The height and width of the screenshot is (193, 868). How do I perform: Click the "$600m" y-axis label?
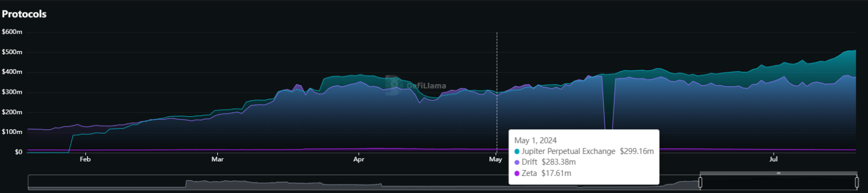tap(12, 32)
